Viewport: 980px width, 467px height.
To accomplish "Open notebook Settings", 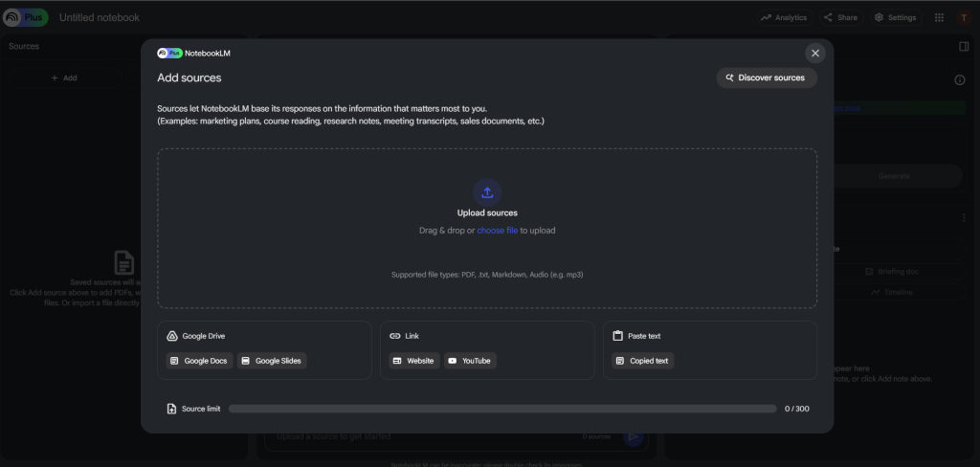I will click(x=896, y=17).
